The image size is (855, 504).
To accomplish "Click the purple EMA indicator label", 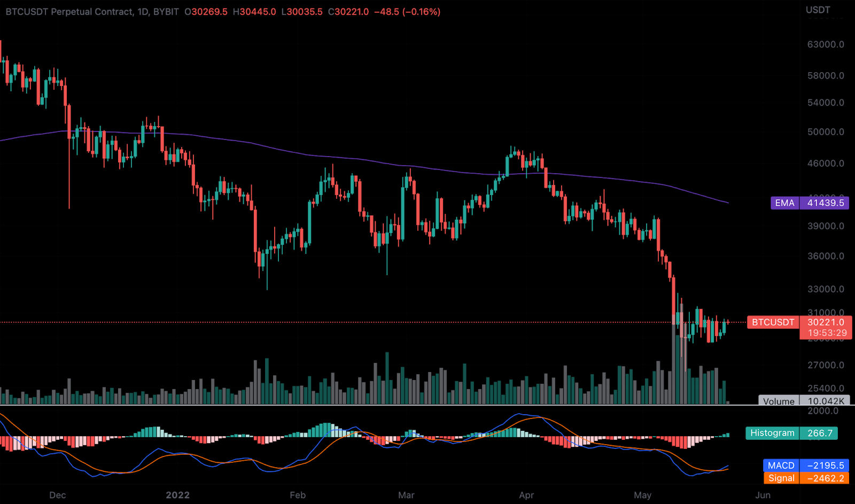I will tap(785, 203).
